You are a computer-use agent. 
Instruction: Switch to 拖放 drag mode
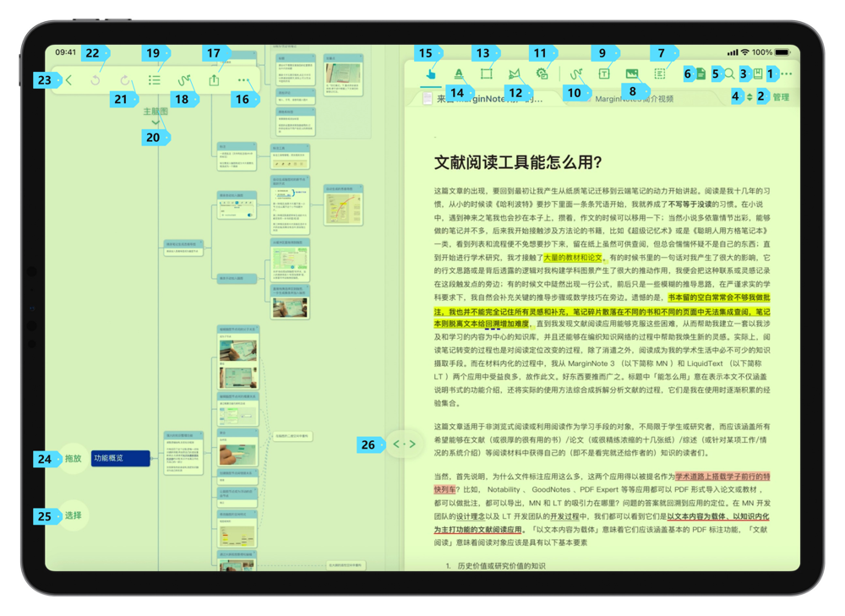(72, 459)
